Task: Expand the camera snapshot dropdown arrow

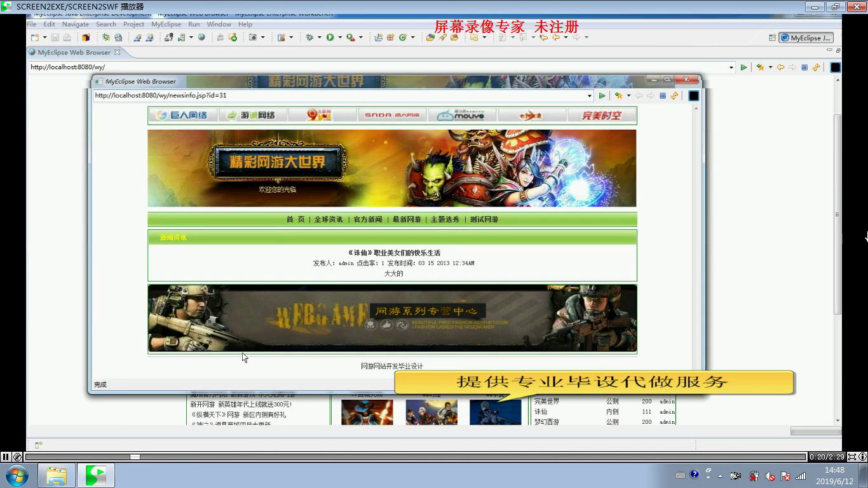Action: [262, 37]
